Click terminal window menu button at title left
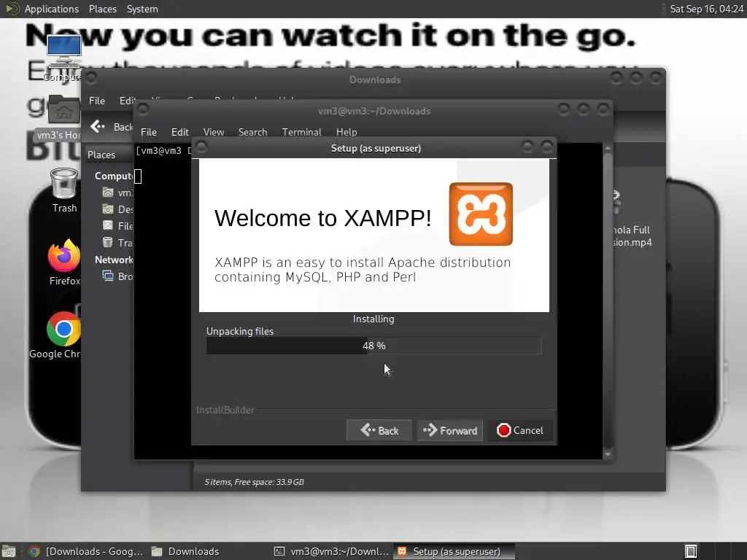The image size is (747, 560). point(143,109)
